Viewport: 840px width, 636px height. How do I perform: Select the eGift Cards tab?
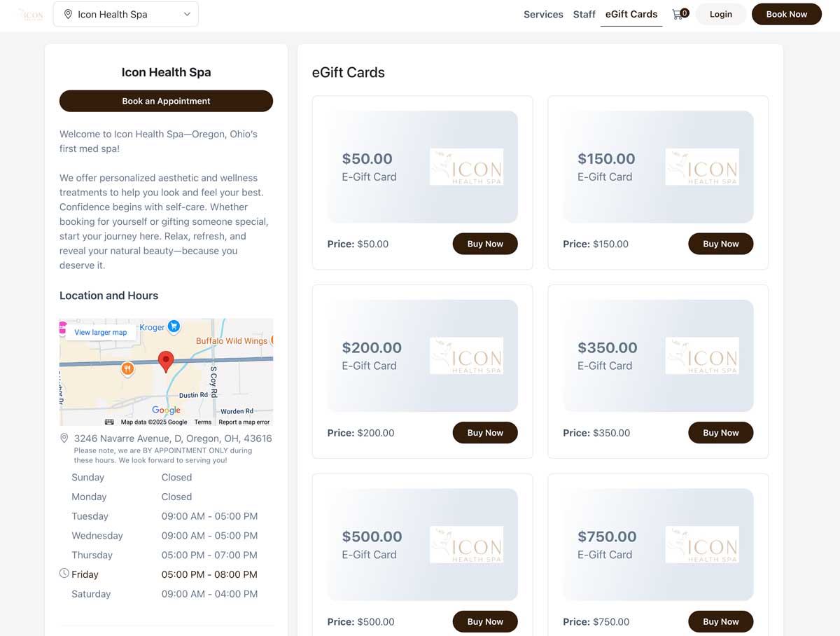[631, 14]
